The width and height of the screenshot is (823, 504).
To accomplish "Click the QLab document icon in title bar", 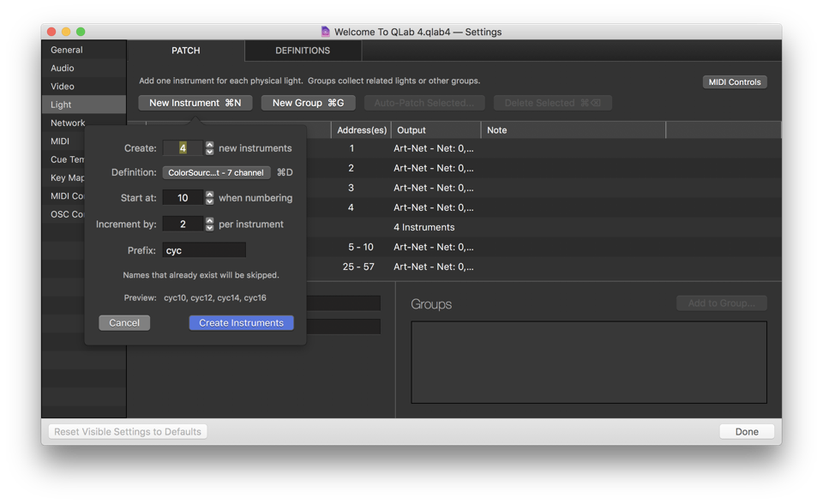I will point(325,32).
